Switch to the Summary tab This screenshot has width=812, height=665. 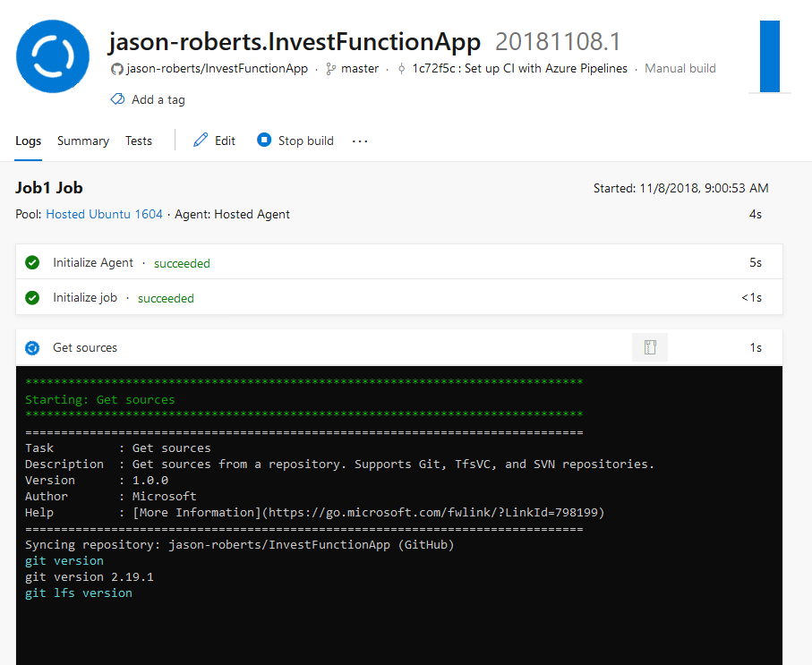click(x=82, y=141)
